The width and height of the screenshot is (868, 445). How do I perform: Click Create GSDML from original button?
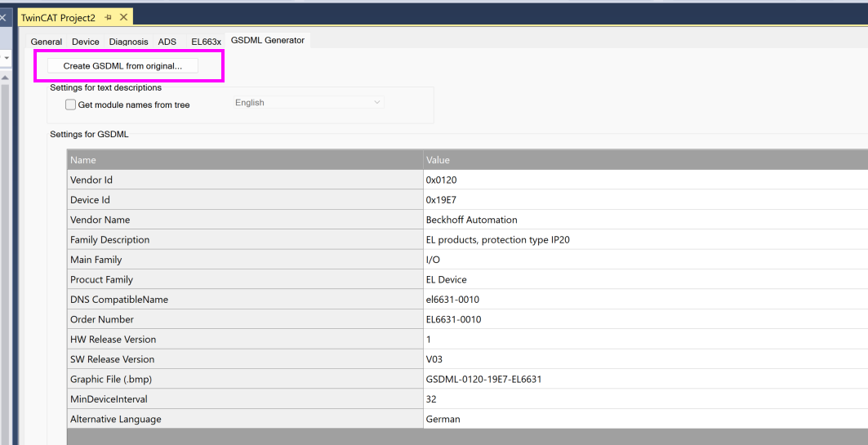122,66
